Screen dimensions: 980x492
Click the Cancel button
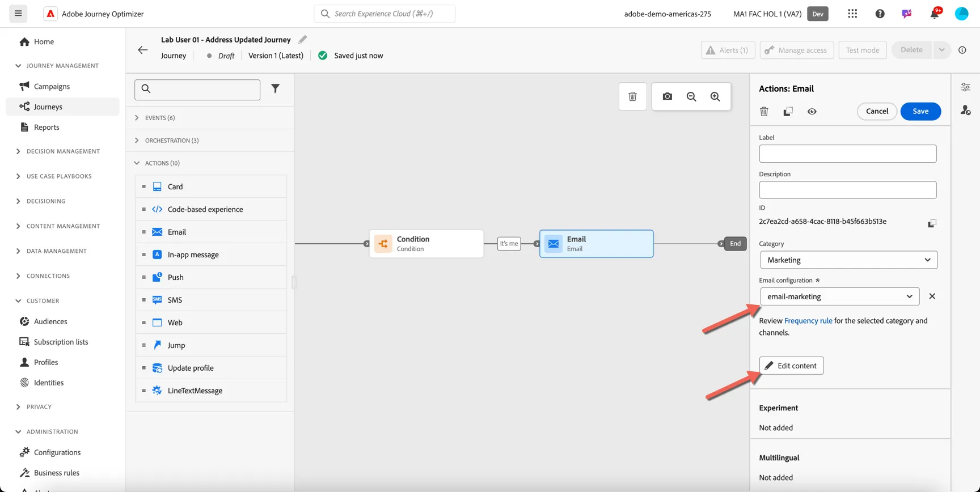coord(877,111)
